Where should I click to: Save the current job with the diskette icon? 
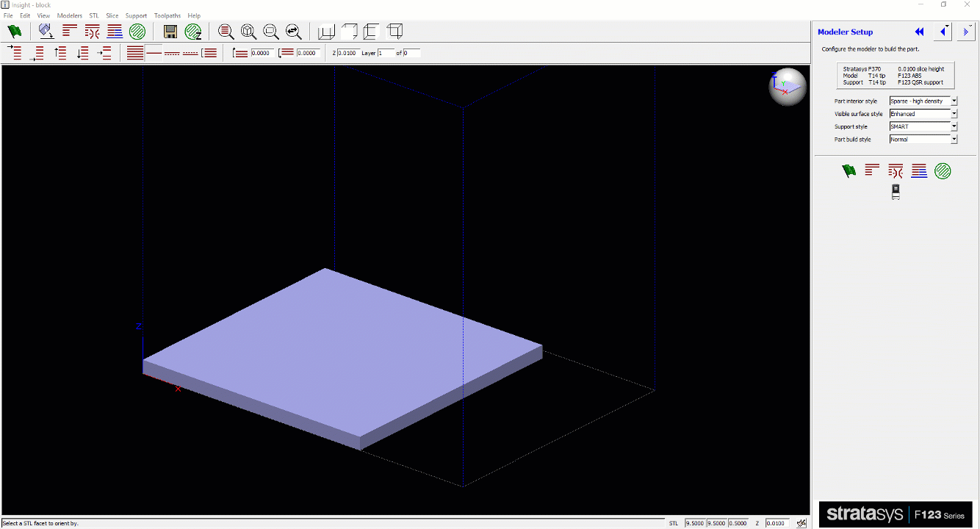tap(170, 31)
